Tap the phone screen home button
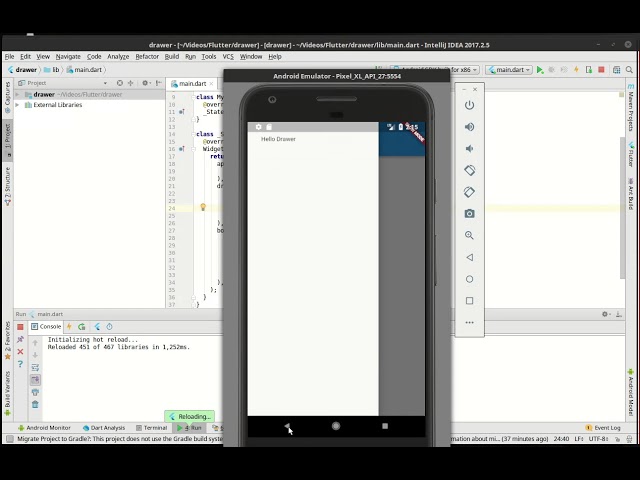640x480 pixels. [x=336, y=426]
